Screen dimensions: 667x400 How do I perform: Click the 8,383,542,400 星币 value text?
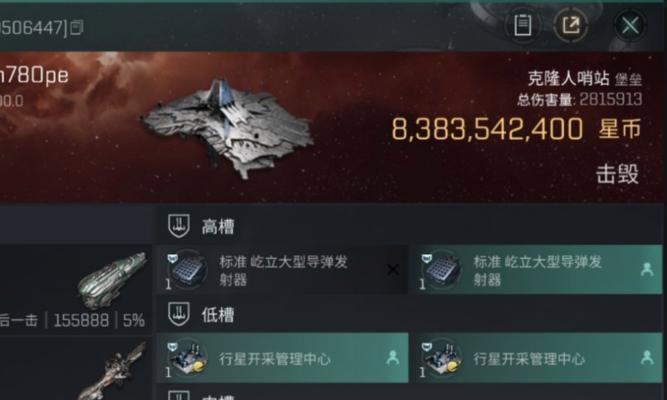click(x=516, y=129)
